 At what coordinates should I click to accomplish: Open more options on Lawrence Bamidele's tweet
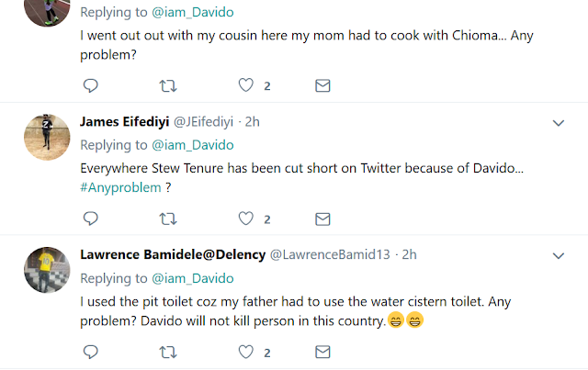(557, 254)
